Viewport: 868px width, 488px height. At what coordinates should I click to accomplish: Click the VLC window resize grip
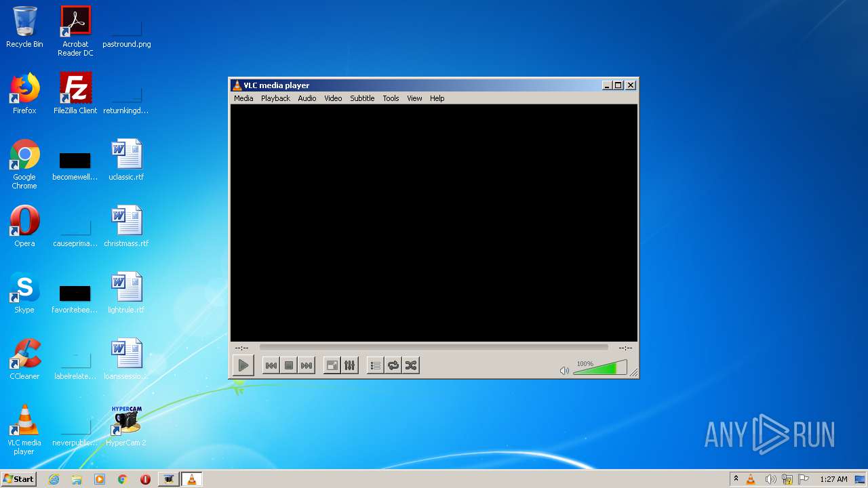(x=633, y=373)
